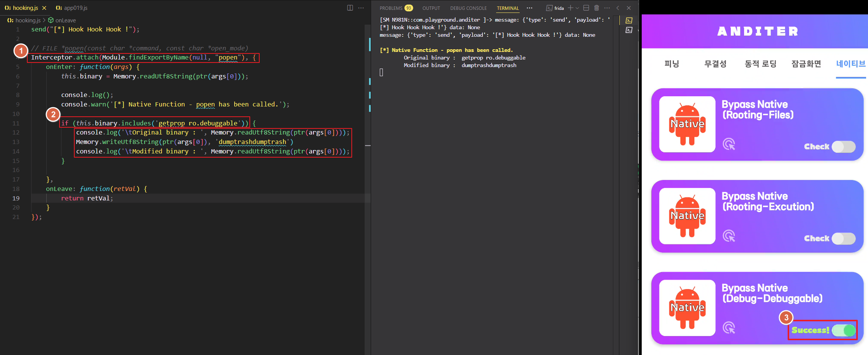The image size is (868, 355).
Task: Select the 네이티브 tab in Anditer
Action: pos(851,64)
